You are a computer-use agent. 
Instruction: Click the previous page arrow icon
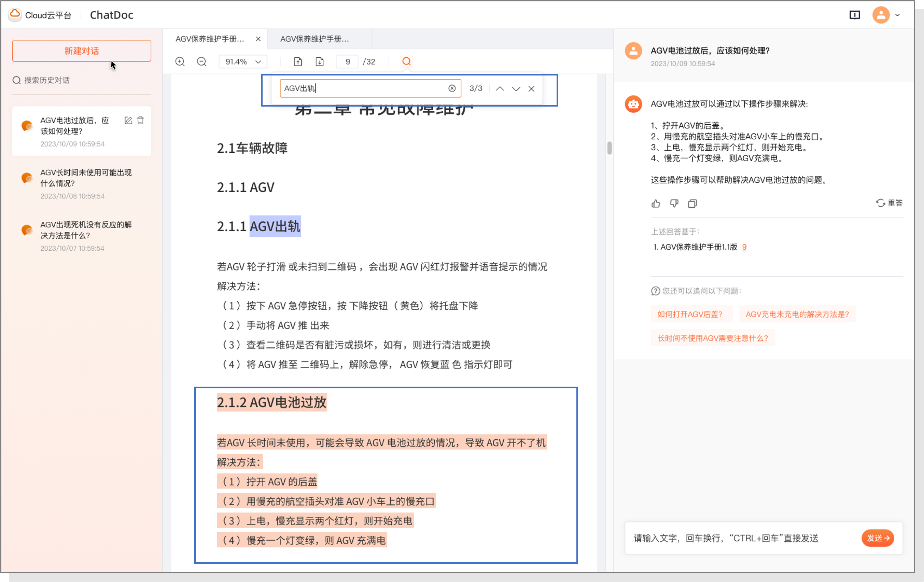(298, 61)
